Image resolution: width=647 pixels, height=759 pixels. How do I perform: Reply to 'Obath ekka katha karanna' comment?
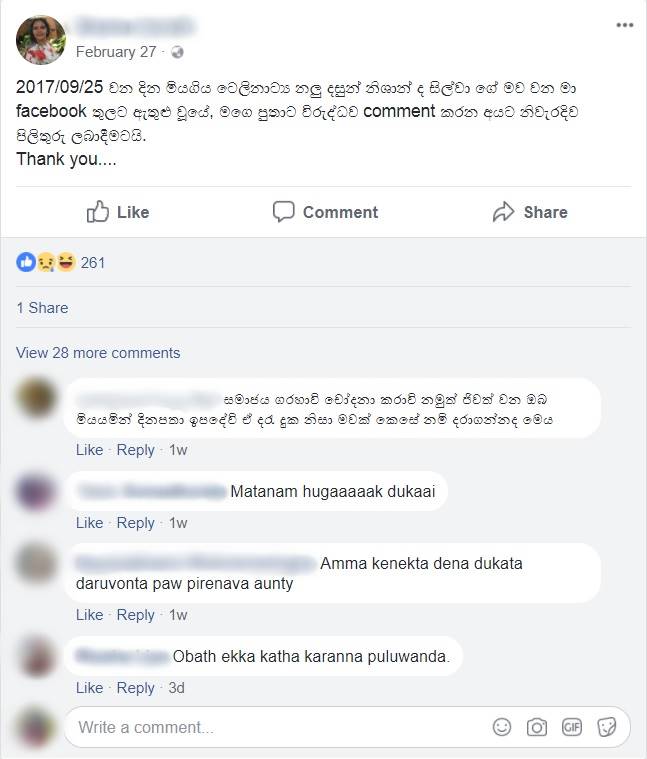point(135,688)
